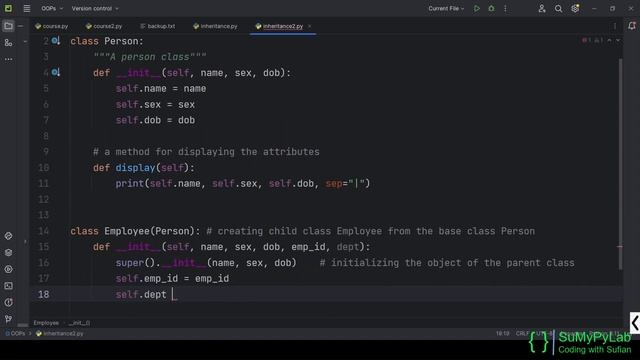Click 'class Employee(Person):' on line 14
The width and height of the screenshot is (640, 360).
coord(135,231)
